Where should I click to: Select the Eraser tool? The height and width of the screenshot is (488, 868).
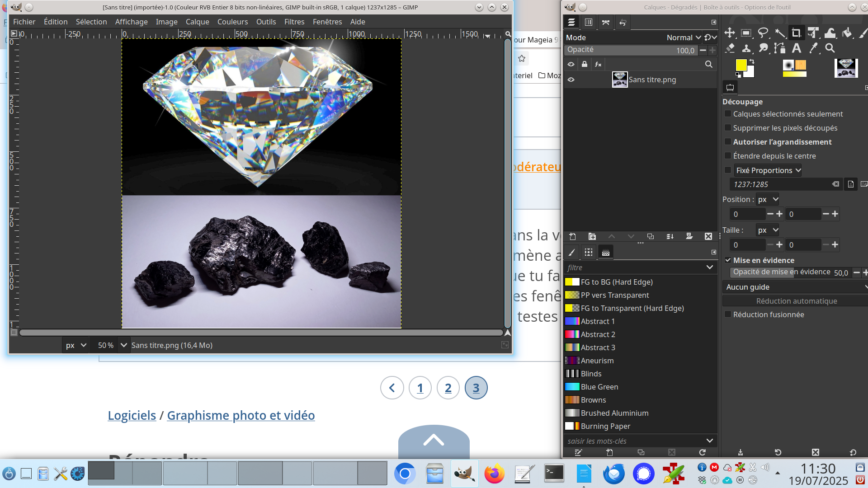pos(729,48)
